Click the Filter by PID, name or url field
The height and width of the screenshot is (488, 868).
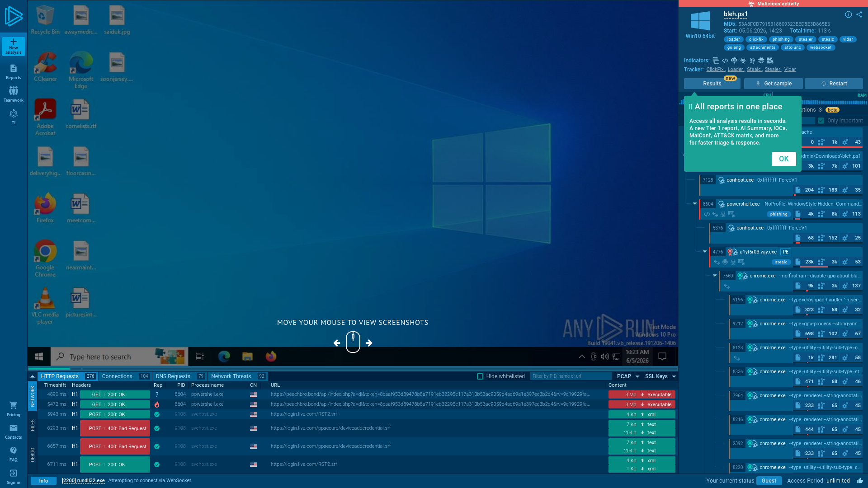tap(571, 376)
